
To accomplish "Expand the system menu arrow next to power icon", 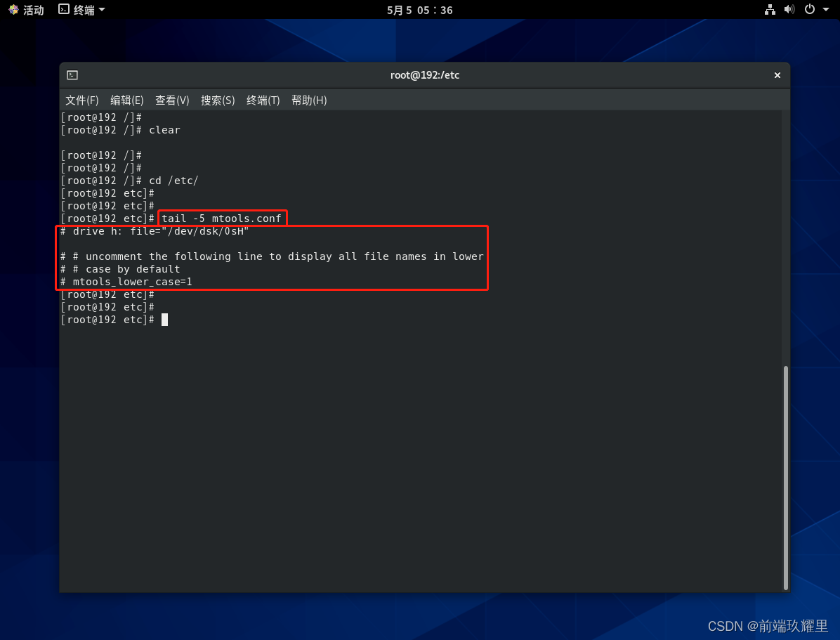I will pyautogui.click(x=825, y=10).
